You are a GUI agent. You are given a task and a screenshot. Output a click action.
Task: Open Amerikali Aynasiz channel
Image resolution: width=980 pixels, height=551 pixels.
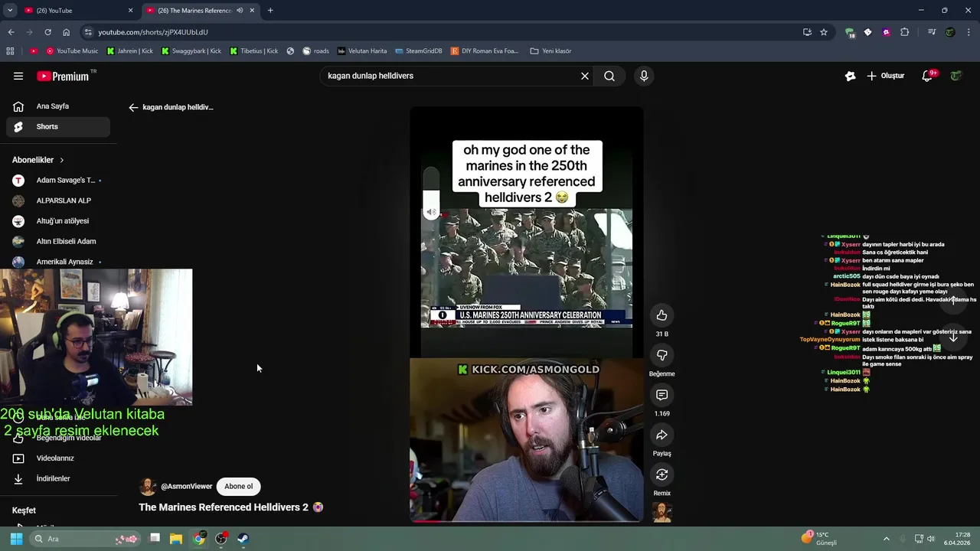58,262
